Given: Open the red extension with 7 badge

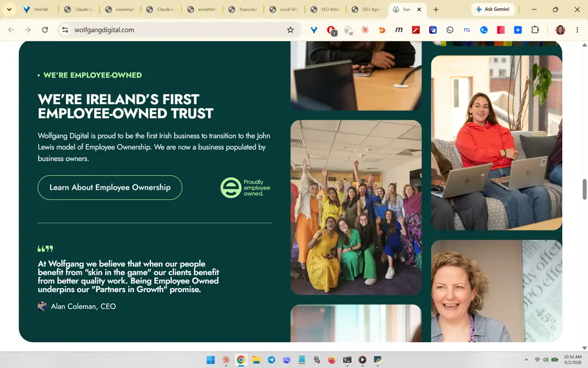Looking at the screenshot, I should coord(331,30).
